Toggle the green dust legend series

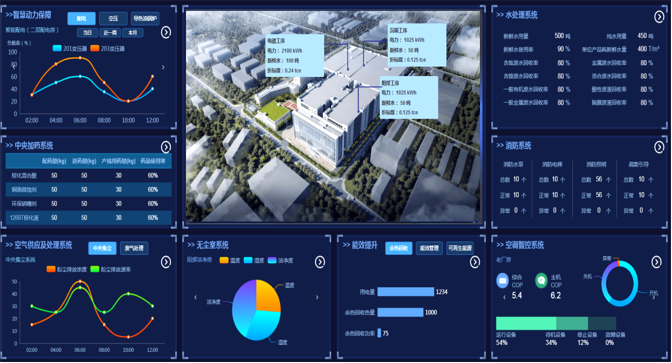coord(111,269)
